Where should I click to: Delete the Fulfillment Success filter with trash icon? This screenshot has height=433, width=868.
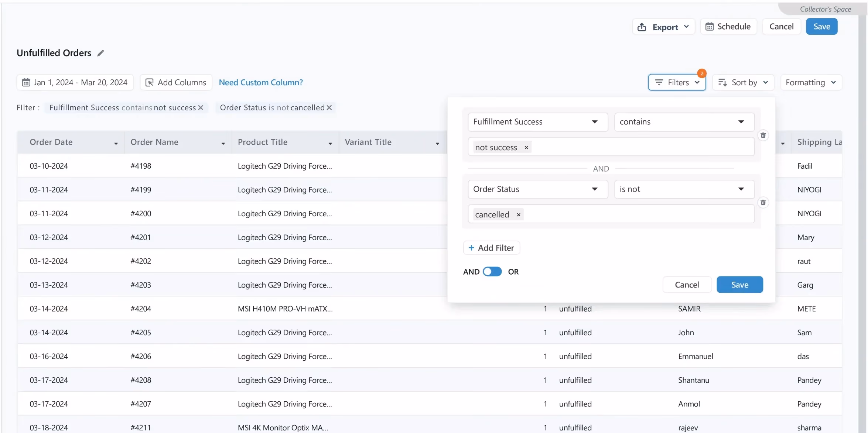point(763,135)
